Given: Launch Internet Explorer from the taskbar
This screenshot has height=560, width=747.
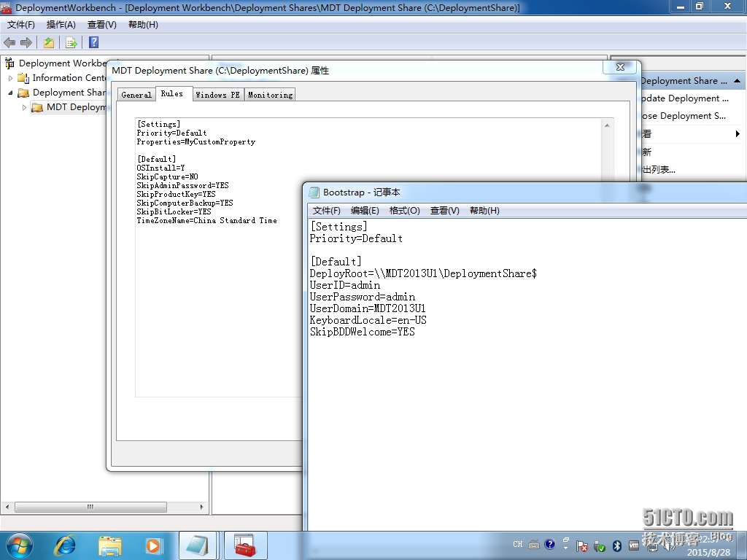Looking at the screenshot, I should click(x=65, y=545).
